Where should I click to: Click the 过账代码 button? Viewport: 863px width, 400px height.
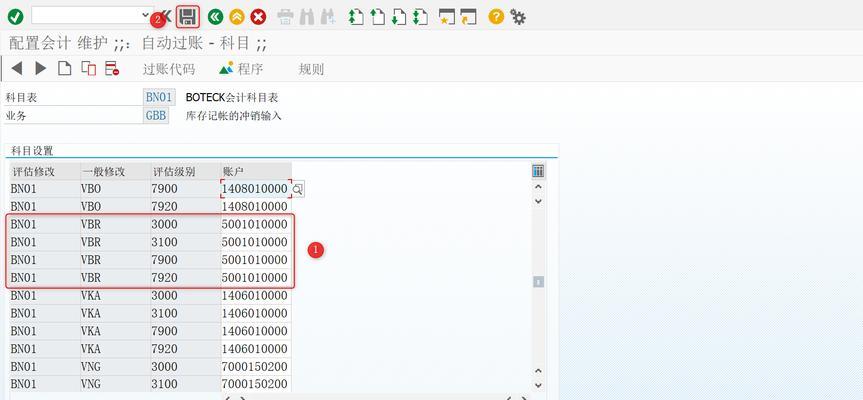168,69
